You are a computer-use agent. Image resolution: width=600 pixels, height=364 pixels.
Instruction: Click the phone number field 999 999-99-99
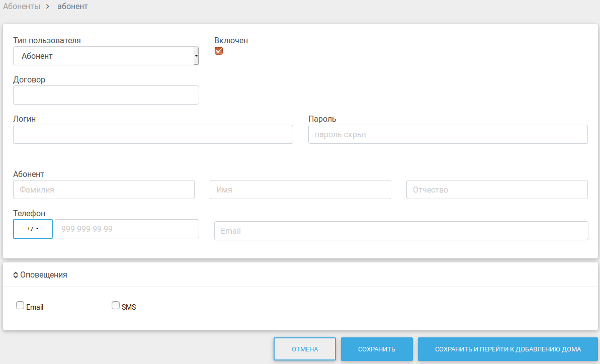click(127, 229)
